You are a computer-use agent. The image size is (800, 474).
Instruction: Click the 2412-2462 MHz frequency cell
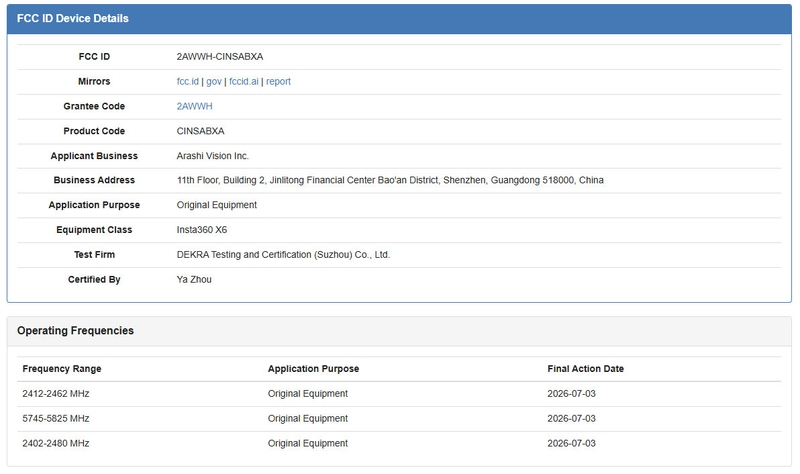[x=56, y=394]
